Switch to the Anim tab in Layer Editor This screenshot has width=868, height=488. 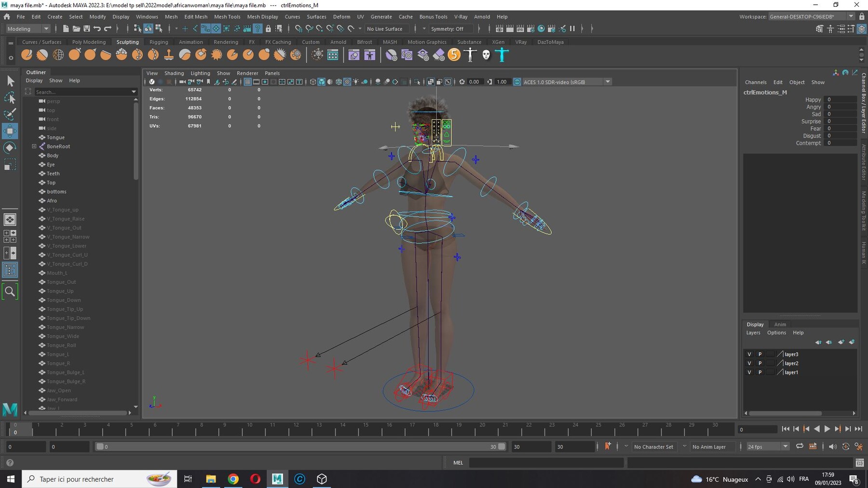click(x=780, y=324)
